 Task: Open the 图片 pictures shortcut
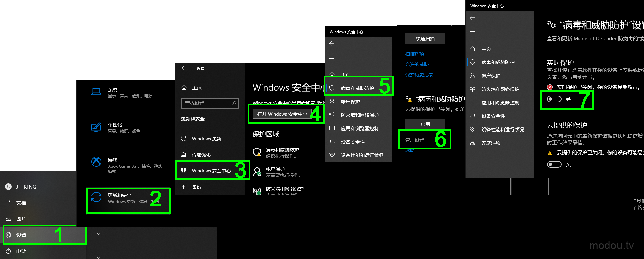point(21,219)
